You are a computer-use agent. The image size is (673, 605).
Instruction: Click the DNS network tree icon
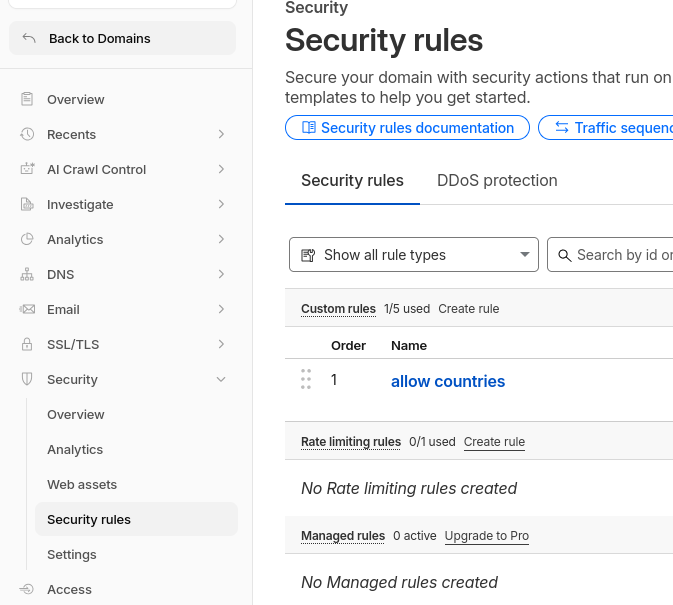point(27,274)
